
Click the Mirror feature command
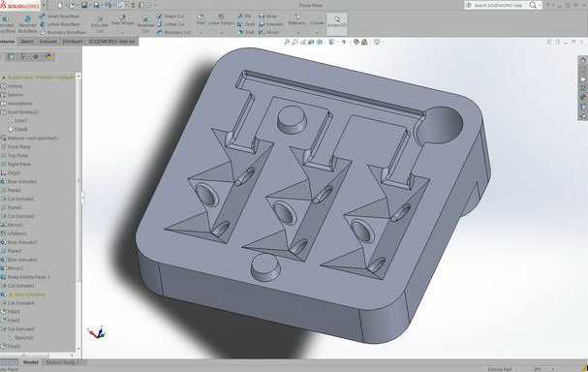pos(268,32)
